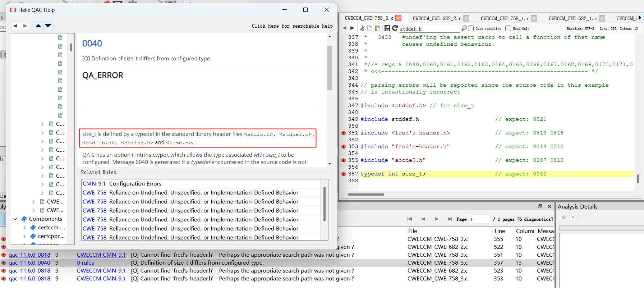Screen dimensions: 644x288
Task: Click the Page number input field
Action: coord(479,219)
